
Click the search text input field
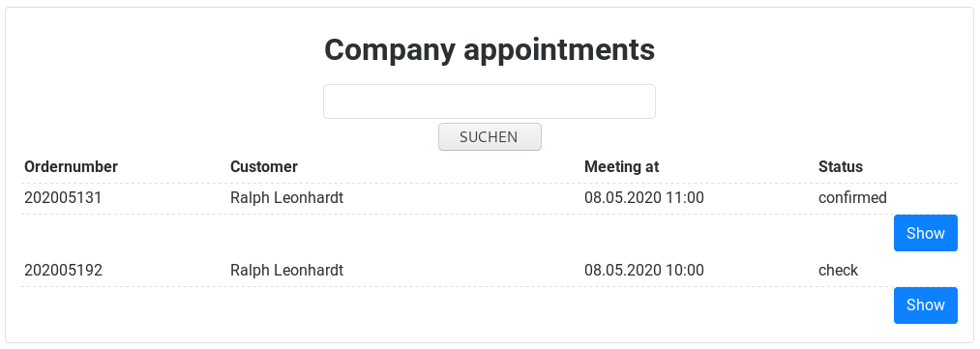click(x=489, y=102)
